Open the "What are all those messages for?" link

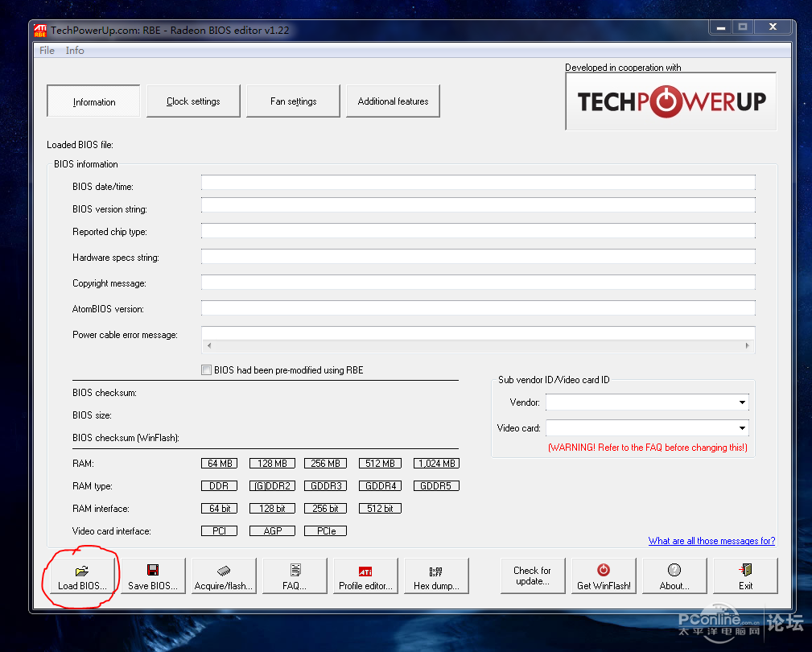711,541
